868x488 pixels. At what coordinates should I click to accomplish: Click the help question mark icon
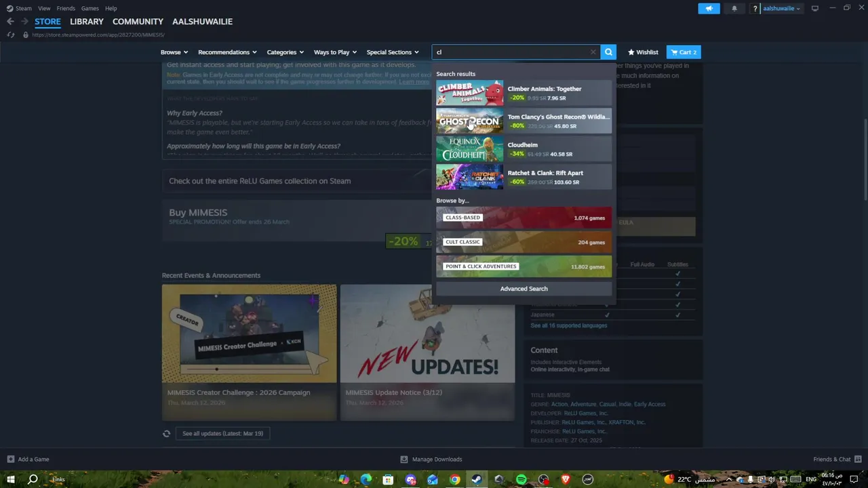click(x=755, y=8)
